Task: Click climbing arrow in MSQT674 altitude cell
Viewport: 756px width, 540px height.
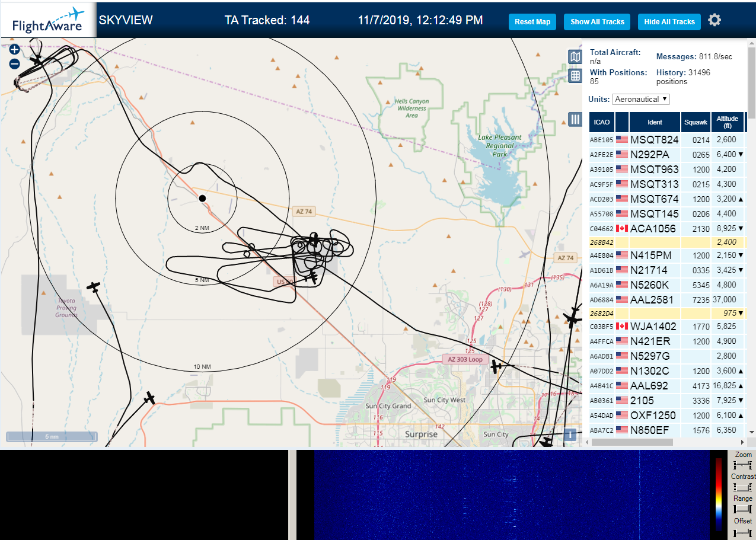Action: click(x=741, y=199)
